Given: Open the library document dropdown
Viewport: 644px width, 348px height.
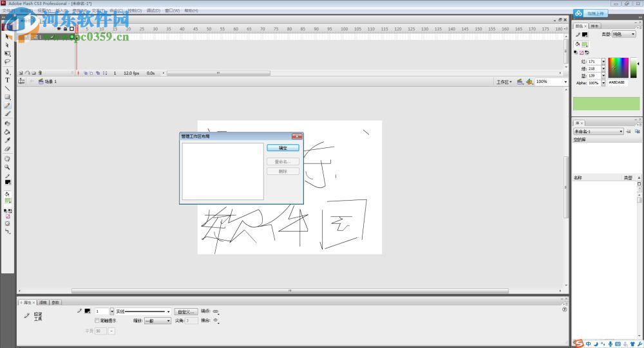Looking at the screenshot, I should click(598, 131).
